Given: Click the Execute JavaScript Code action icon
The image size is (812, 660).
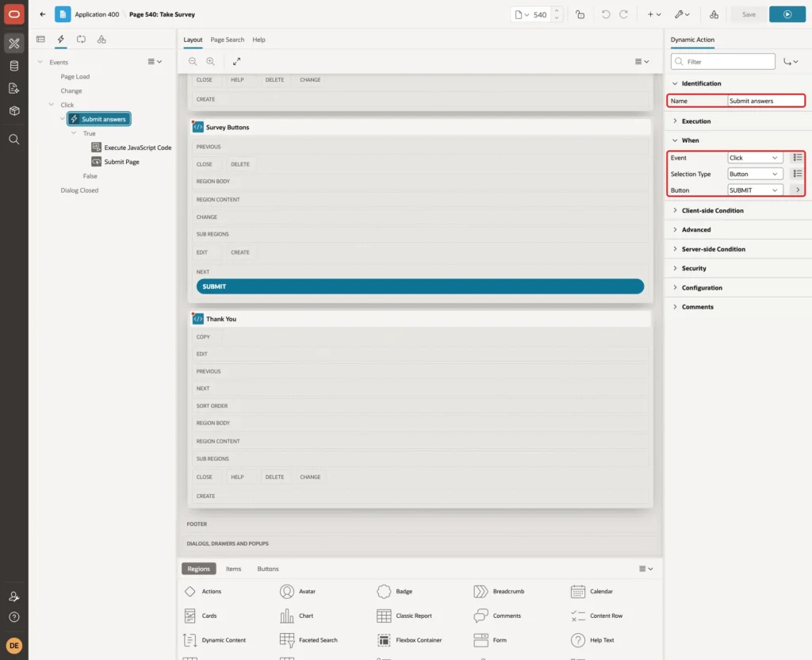Looking at the screenshot, I should click(96, 148).
